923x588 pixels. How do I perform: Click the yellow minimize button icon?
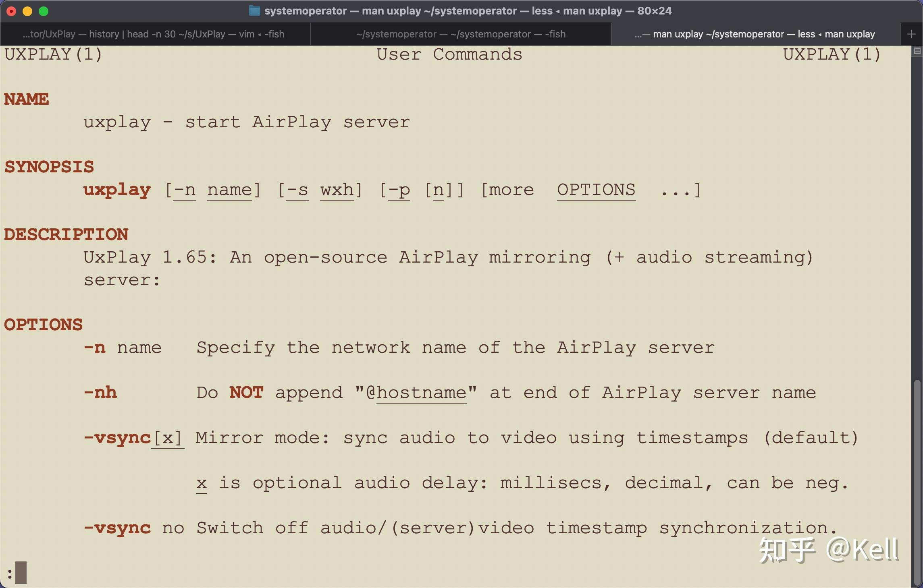27,11
